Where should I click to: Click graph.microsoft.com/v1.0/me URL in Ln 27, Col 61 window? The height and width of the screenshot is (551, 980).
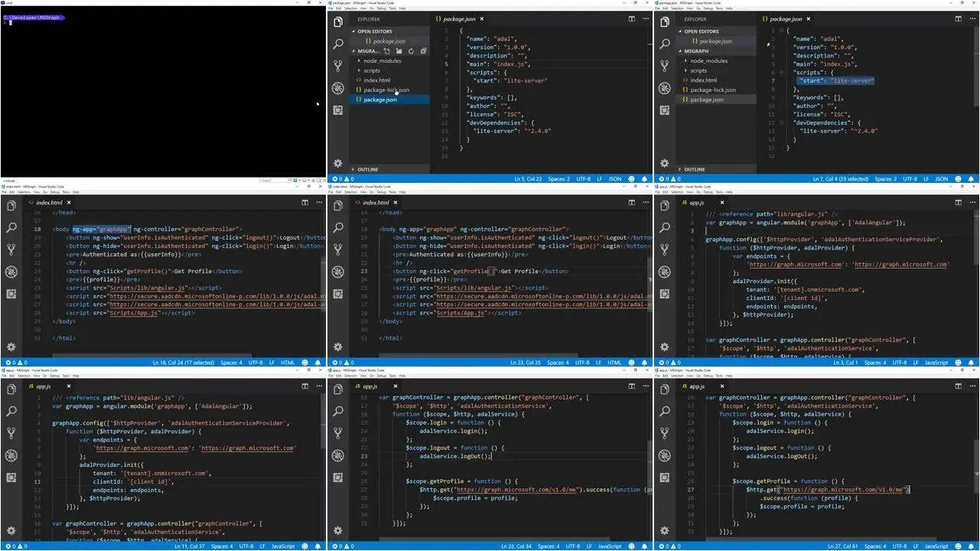tap(842, 490)
